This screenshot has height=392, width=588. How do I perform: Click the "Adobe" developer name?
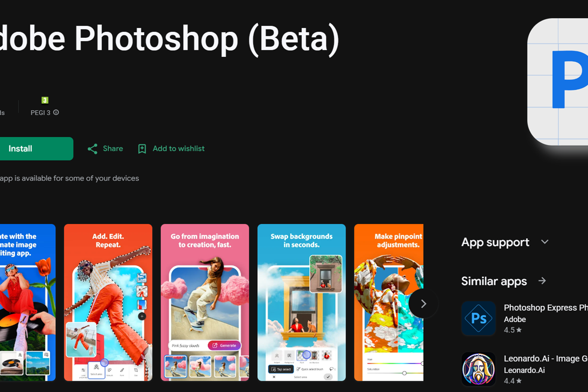515,319
